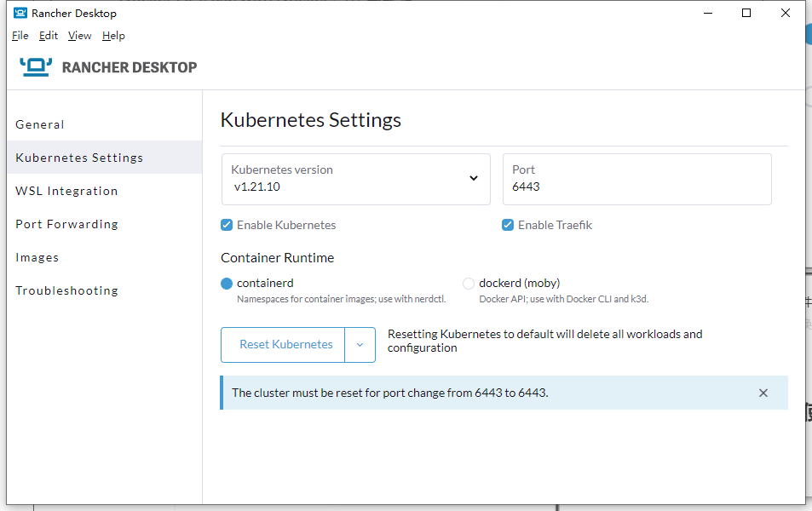Click the Reset Kubernetes button
Screen dimensions: 812x511
tap(285, 345)
